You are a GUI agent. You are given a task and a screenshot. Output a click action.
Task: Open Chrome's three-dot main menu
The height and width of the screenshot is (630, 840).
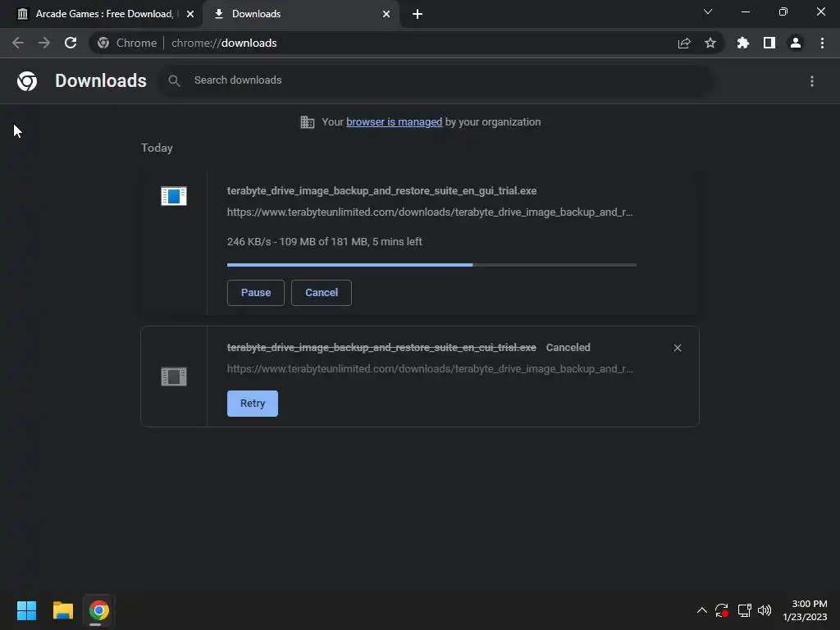coord(822,43)
